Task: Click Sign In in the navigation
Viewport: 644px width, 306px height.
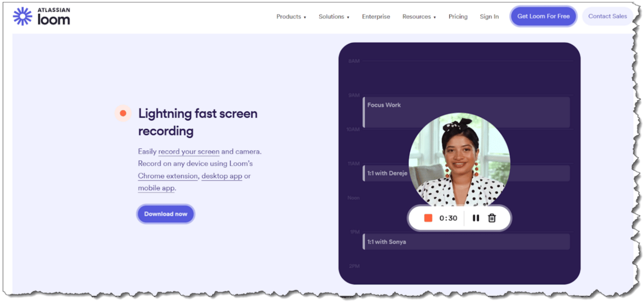Action: click(x=489, y=16)
